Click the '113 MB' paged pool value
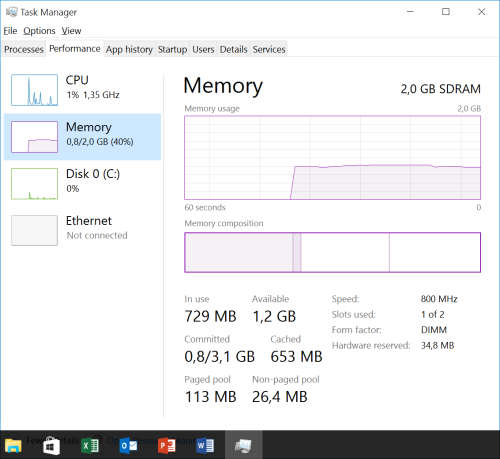 point(210,397)
